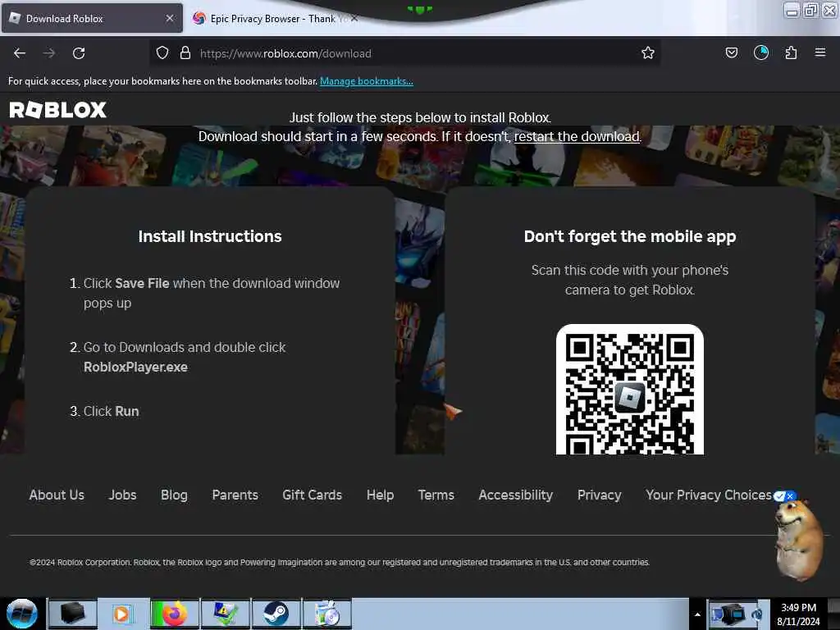
Task: Open the disc installer taskbar icon
Action: point(327,614)
